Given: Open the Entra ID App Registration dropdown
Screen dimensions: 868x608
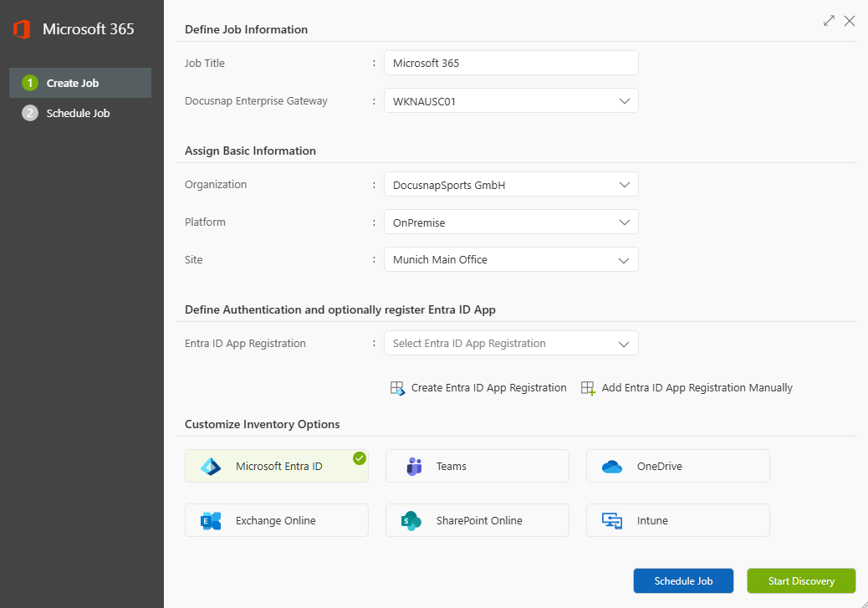Looking at the screenshot, I should (511, 344).
